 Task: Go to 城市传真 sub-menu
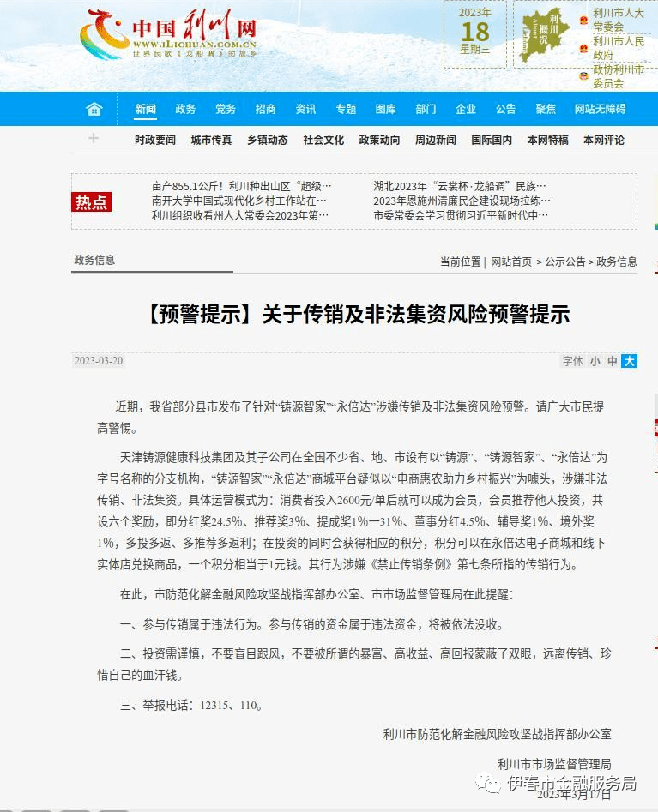(211, 140)
